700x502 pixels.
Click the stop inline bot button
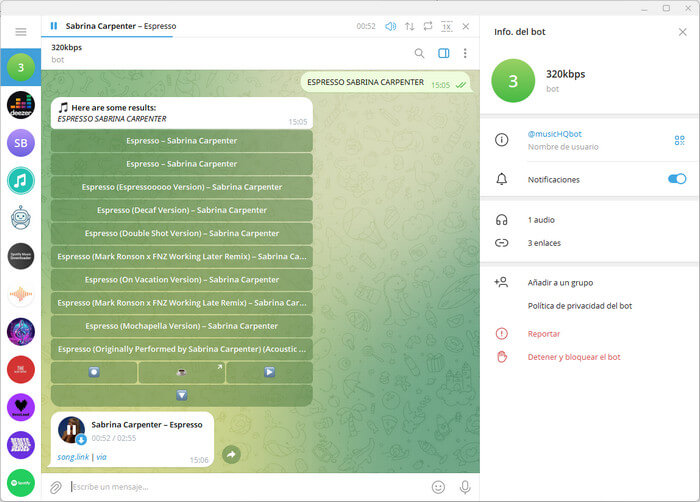pyautogui.click(x=94, y=372)
